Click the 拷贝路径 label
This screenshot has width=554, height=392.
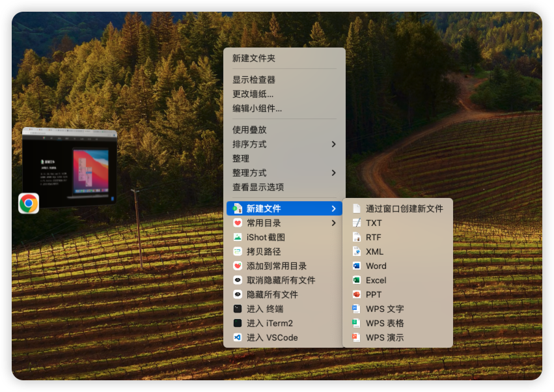(x=264, y=251)
